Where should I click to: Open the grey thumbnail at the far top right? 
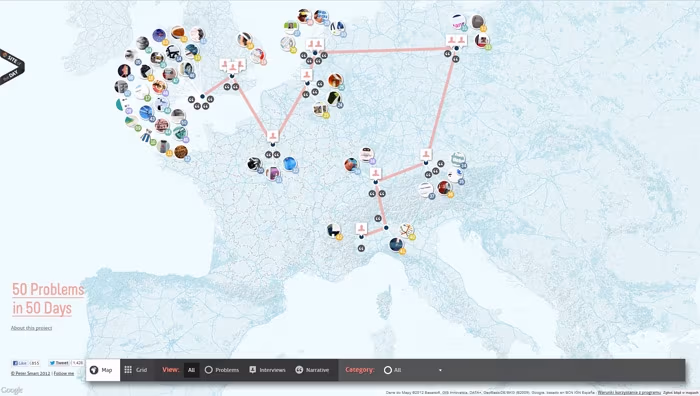click(477, 21)
